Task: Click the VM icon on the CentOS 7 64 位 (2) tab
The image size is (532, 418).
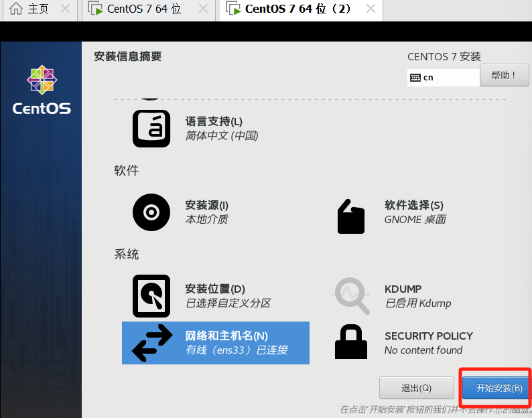Action: [233, 9]
